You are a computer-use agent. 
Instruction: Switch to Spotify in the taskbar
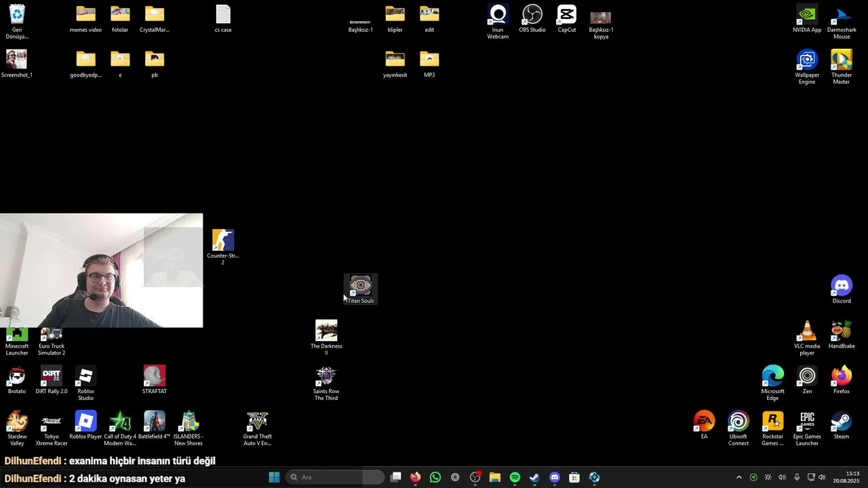point(515,477)
